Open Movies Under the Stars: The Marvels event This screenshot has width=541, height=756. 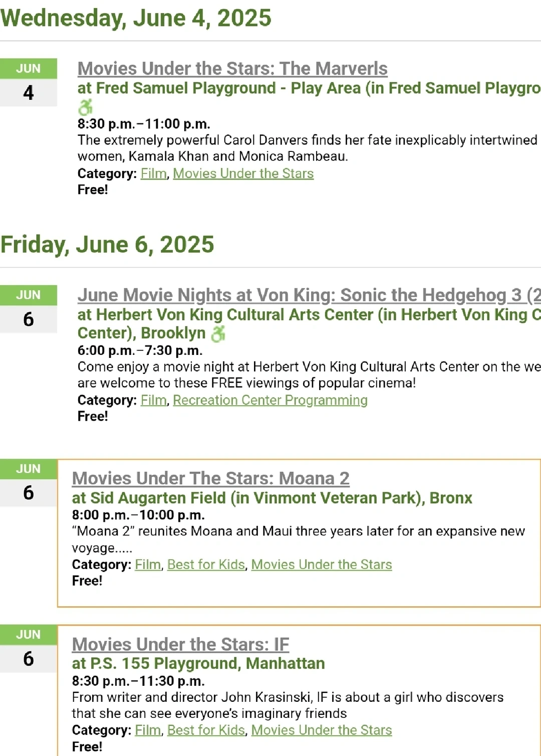(x=232, y=69)
